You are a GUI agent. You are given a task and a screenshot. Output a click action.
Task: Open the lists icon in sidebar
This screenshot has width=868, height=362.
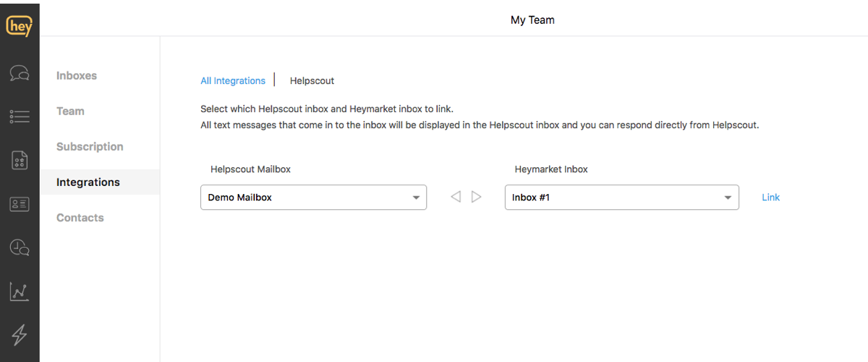pyautogui.click(x=20, y=116)
